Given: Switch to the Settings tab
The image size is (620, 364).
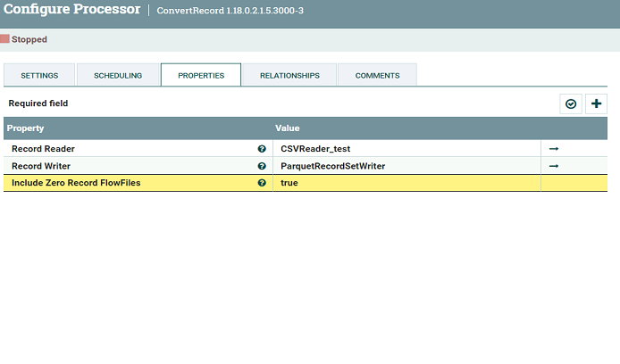Looking at the screenshot, I should (x=39, y=75).
